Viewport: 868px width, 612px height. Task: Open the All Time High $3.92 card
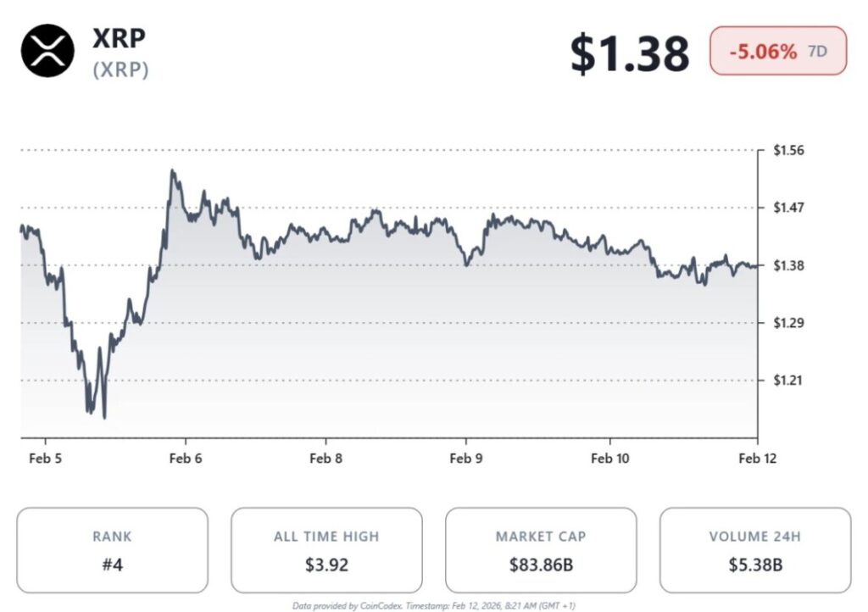pos(326,550)
